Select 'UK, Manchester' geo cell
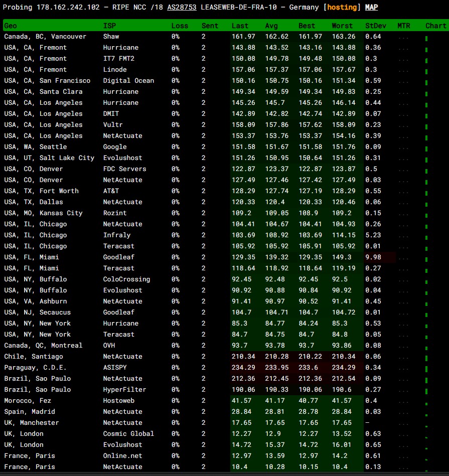 (x=31, y=422)
